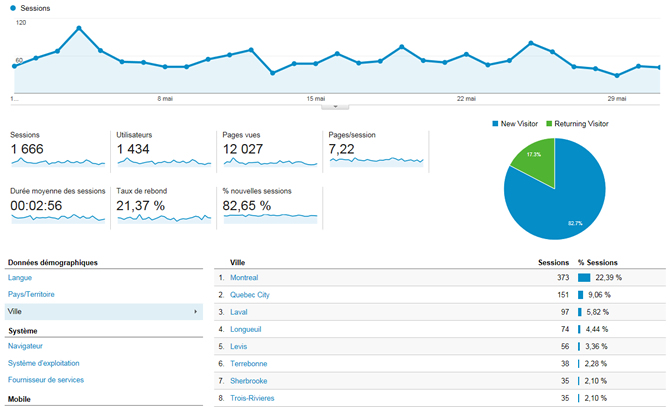The image size is (670, 407).
Task: Click the Returning Visitor legend square
Action: click(x=549, y=123)
